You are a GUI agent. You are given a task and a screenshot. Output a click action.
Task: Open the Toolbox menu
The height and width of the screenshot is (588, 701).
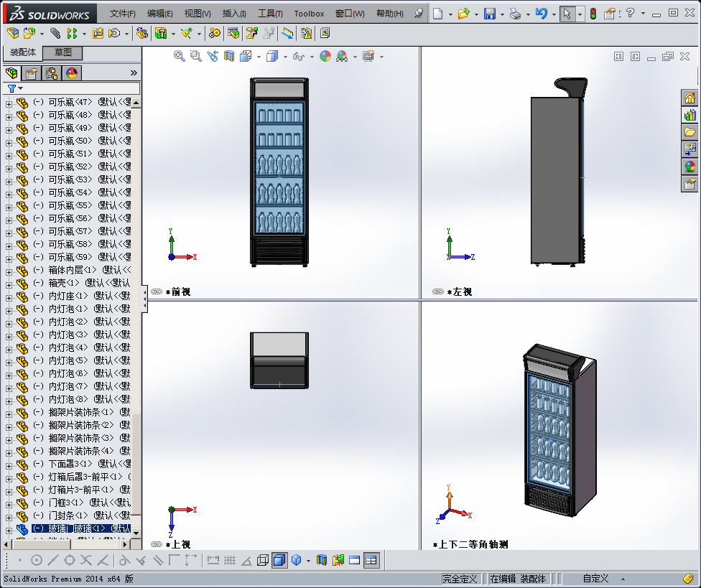(309, 14)
